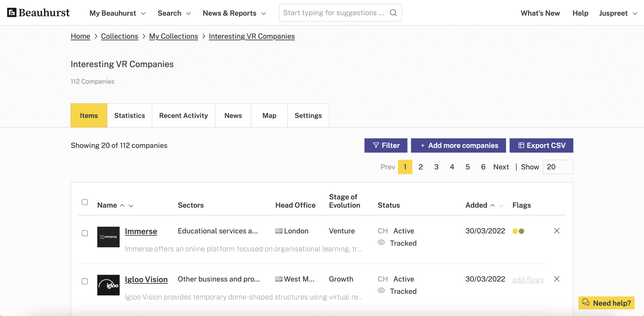Open the Immerse company logo thumbnail
Screen dimensions: 644x316
coord(108,237)
